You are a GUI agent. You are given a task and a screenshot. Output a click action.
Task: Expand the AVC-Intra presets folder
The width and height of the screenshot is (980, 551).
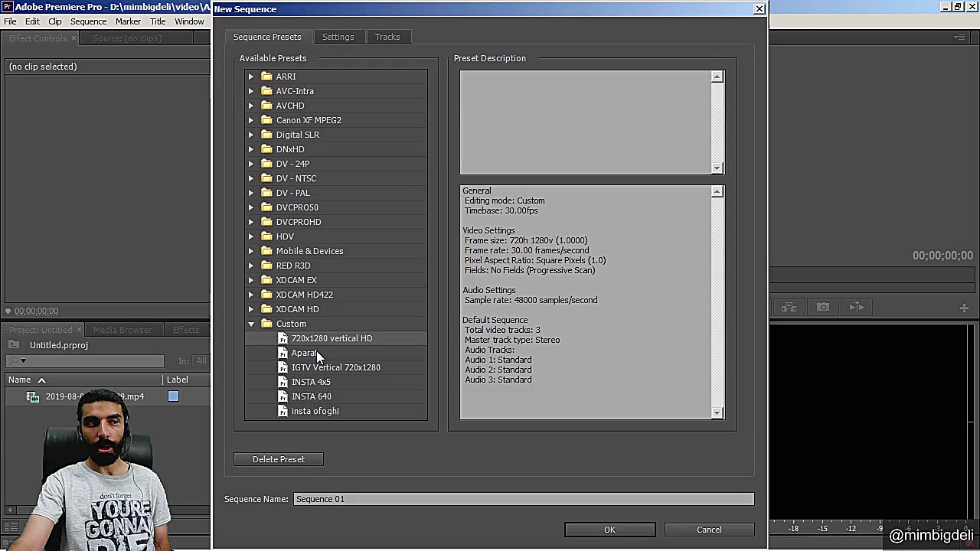[250, 91]
